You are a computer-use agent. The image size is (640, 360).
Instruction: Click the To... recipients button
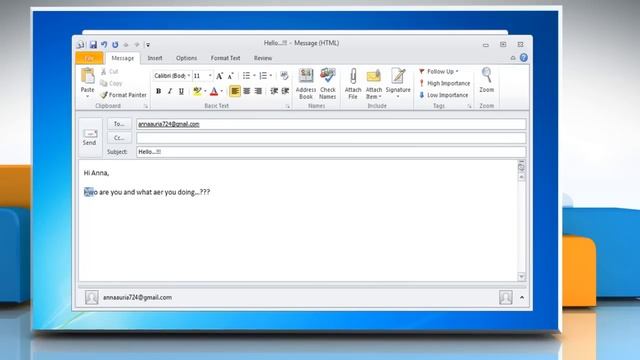[119, 124]
